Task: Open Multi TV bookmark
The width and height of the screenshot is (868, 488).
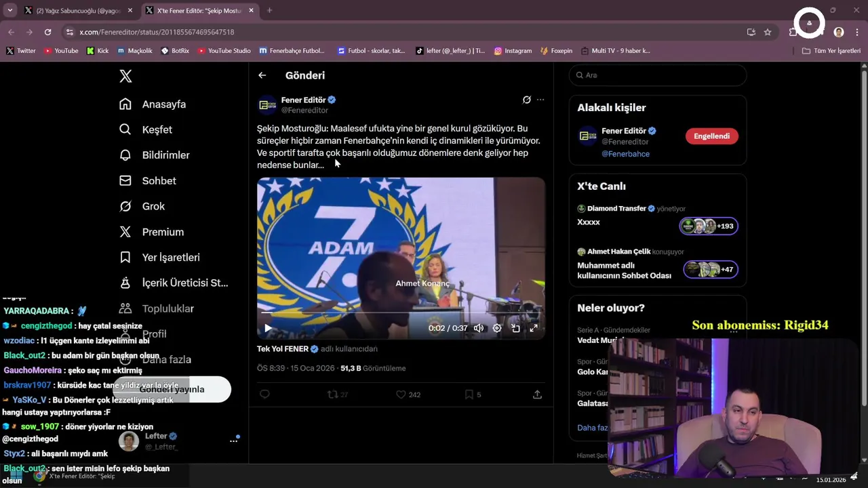Action: 615,51
